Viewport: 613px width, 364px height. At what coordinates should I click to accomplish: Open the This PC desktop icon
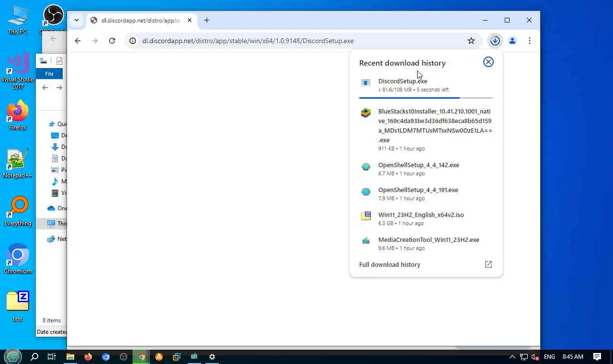click(18, 20)
